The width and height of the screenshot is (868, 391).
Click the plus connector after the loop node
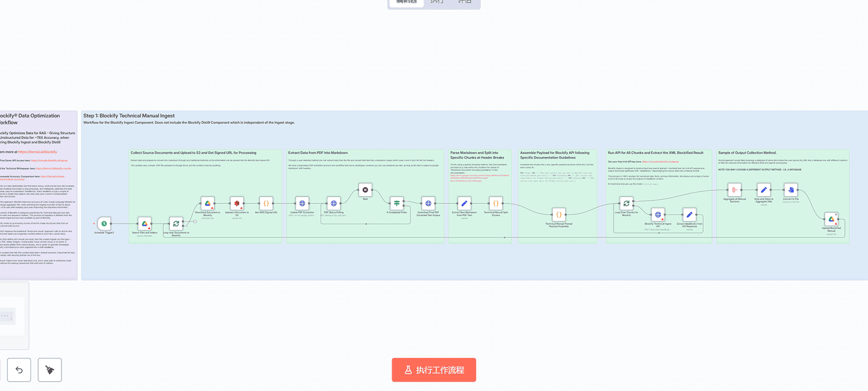click(195, 221)
